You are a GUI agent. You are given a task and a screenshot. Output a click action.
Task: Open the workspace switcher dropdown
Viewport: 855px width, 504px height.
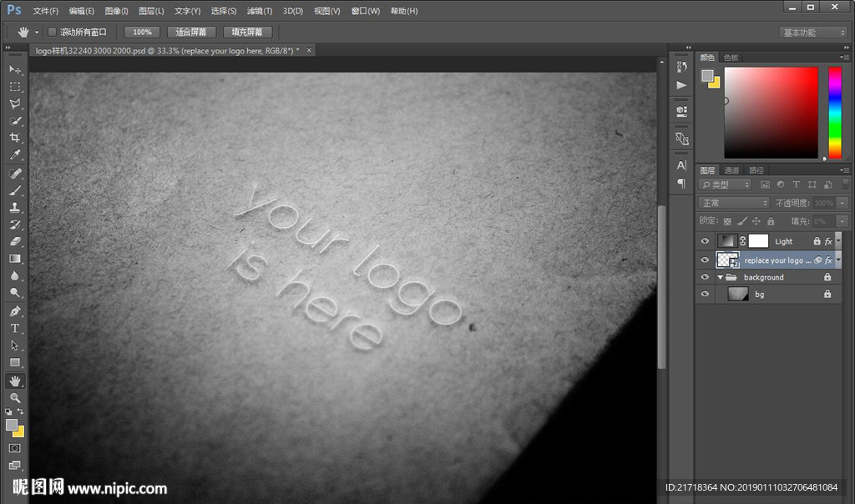point(813,33)
